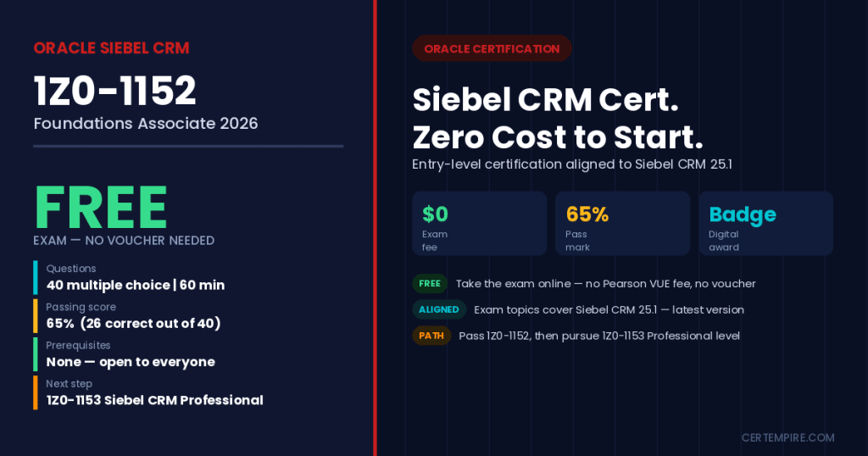Viewport: 868px width, 456px height.
Task: Click the large green FREE text
Action: pyautogui.click(x=101, y=208)
